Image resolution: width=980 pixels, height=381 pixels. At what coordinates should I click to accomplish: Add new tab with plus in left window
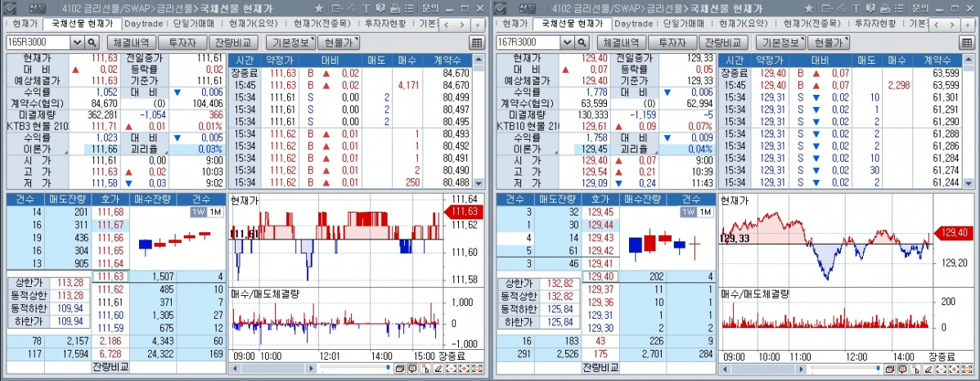pos(478,25)
